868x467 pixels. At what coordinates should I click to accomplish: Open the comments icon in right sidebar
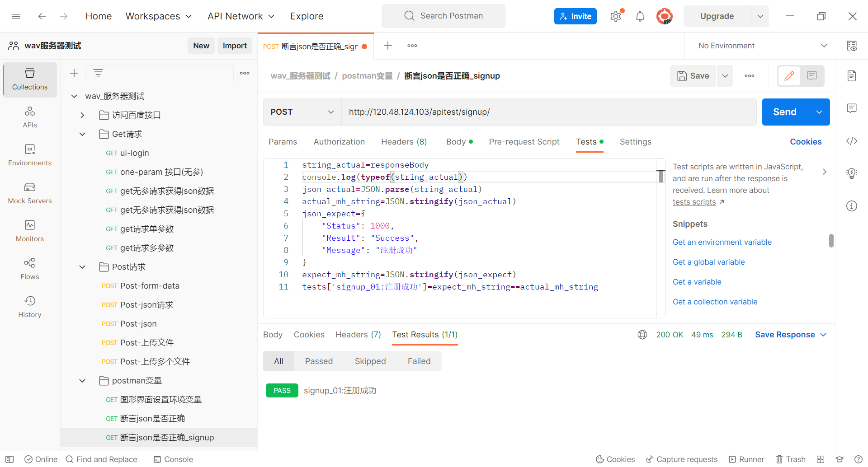852,108
